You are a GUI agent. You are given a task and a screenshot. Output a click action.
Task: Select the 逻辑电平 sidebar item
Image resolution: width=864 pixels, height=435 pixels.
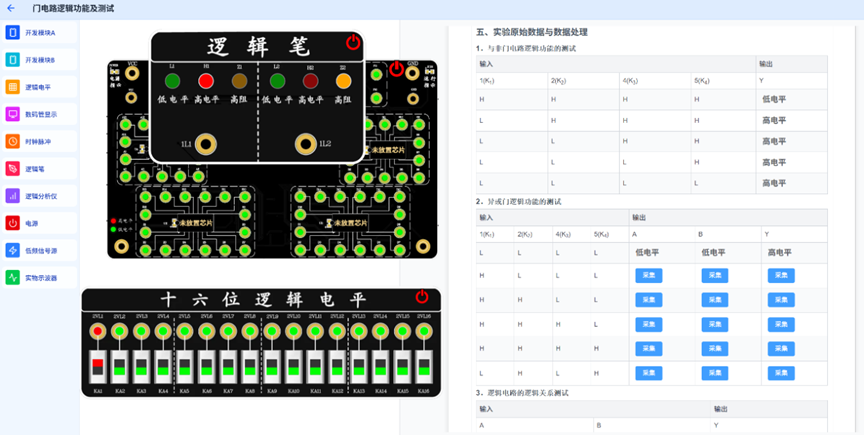click(x=38, y=87)
